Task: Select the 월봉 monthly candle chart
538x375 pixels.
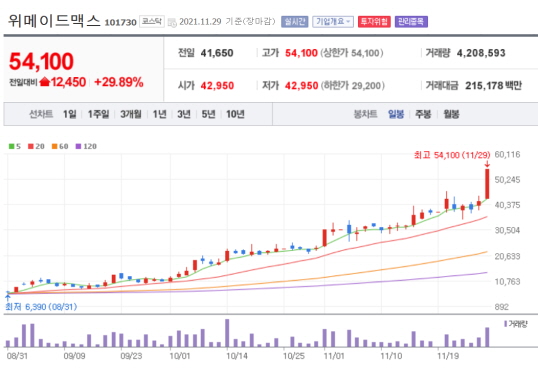Action: click(x=451, y=114)
